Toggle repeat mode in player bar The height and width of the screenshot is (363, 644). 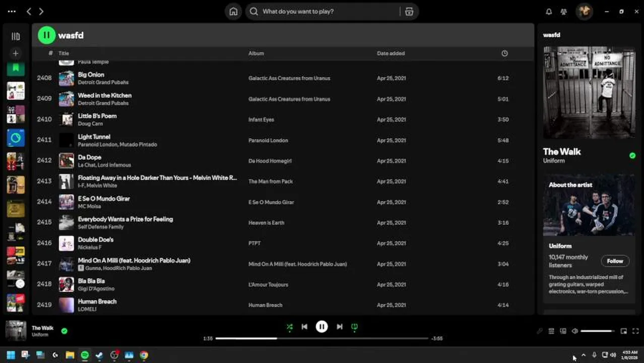tap(354, 327)
